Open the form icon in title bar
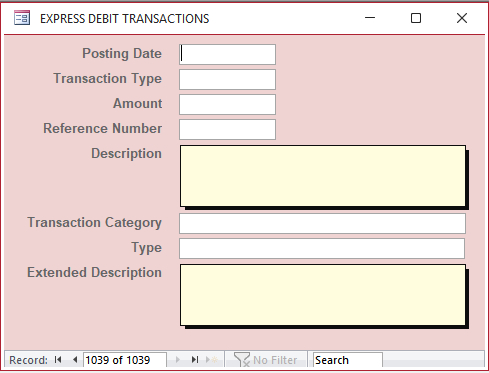This screenshot has width=489, height=373. (x=22, y=18)
